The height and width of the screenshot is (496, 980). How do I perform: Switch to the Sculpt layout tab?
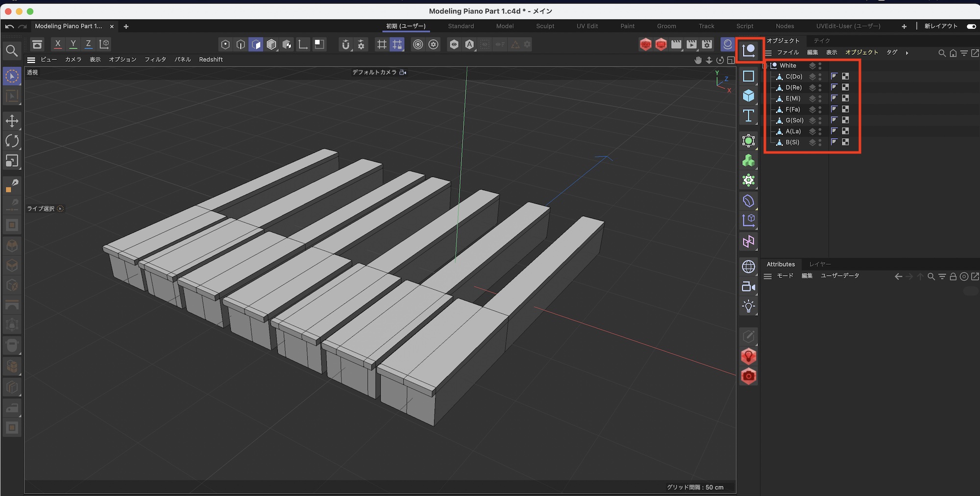coord(545,26)
